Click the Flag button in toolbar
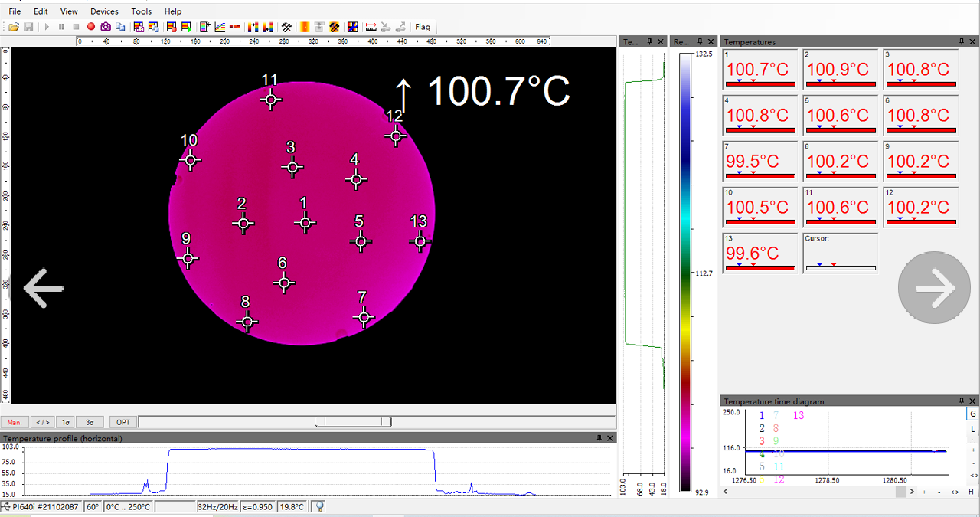Viewport: 980px width, 517px height. 423,27
